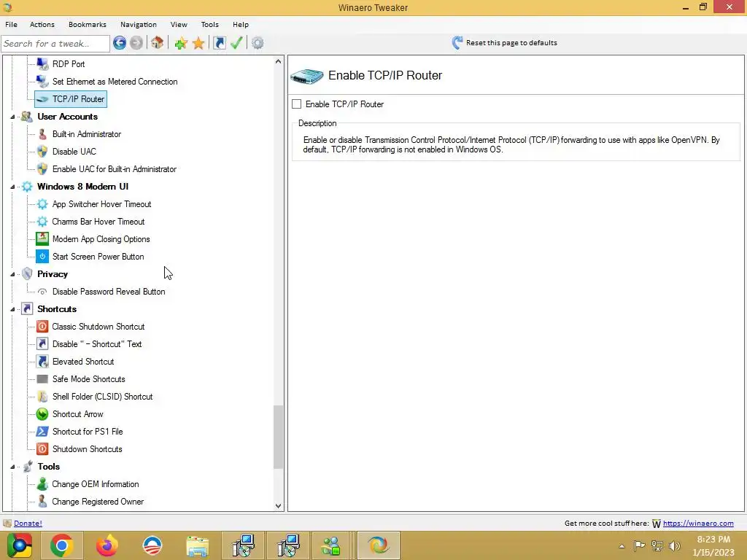
Task: Click the add bookmark star-plus icon
Action: [x=181, y=43]
